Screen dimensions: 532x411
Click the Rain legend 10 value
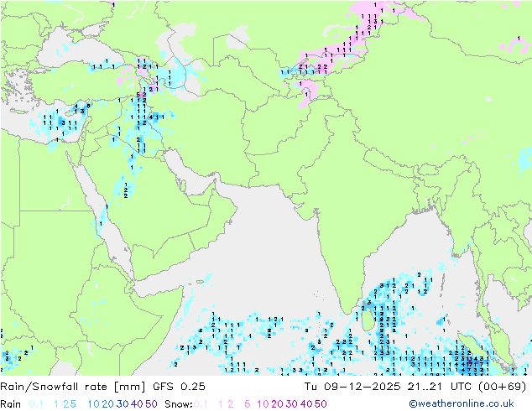(94, 404)
